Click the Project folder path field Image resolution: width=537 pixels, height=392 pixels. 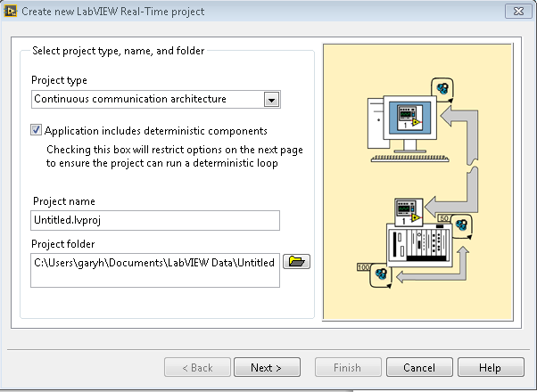click(155, 270)
